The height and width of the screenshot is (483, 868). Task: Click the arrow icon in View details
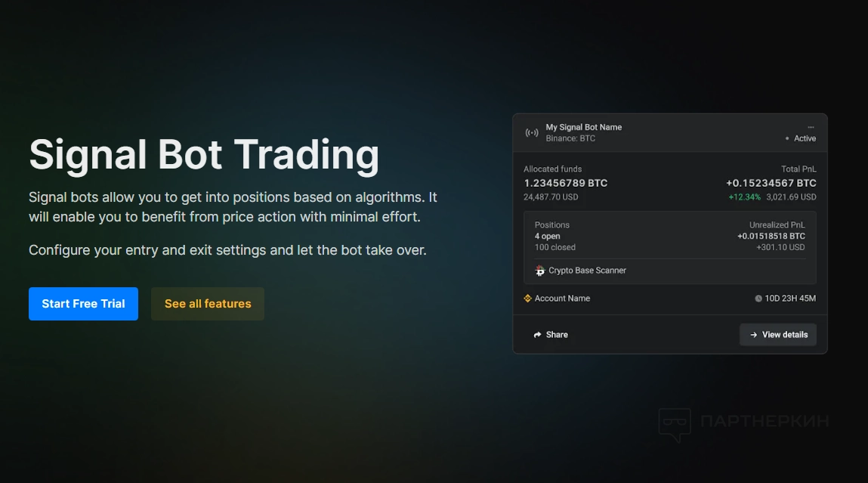point(754,335)
